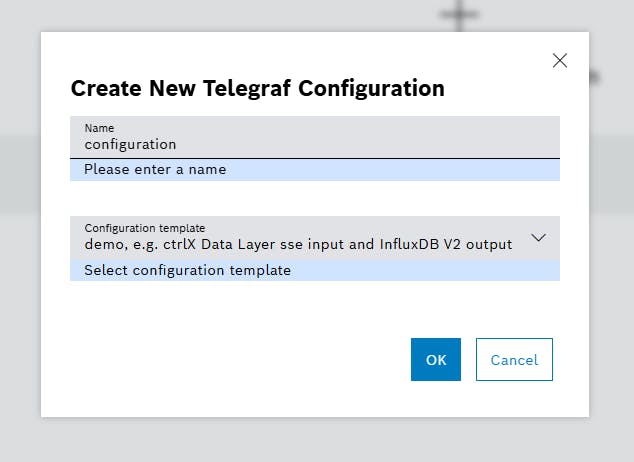Image resolution: width=634 pixels, height=462 pixels.
Task: Click the dialog title heading text
Action: 258,88
